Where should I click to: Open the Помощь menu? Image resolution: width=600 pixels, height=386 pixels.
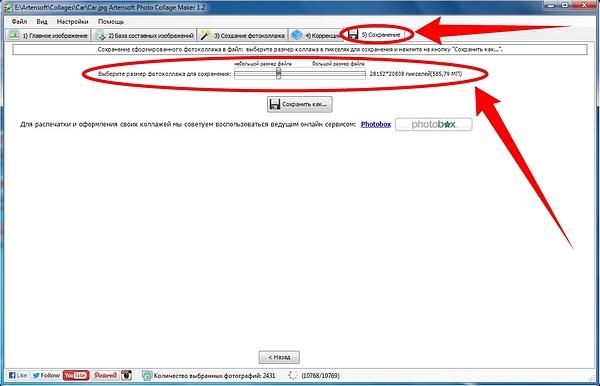[x=111, y=21]
